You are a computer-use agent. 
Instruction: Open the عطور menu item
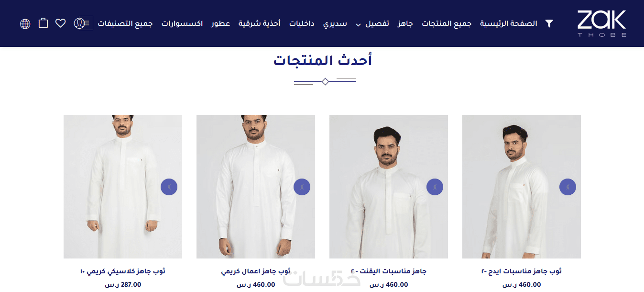(221, 23)
